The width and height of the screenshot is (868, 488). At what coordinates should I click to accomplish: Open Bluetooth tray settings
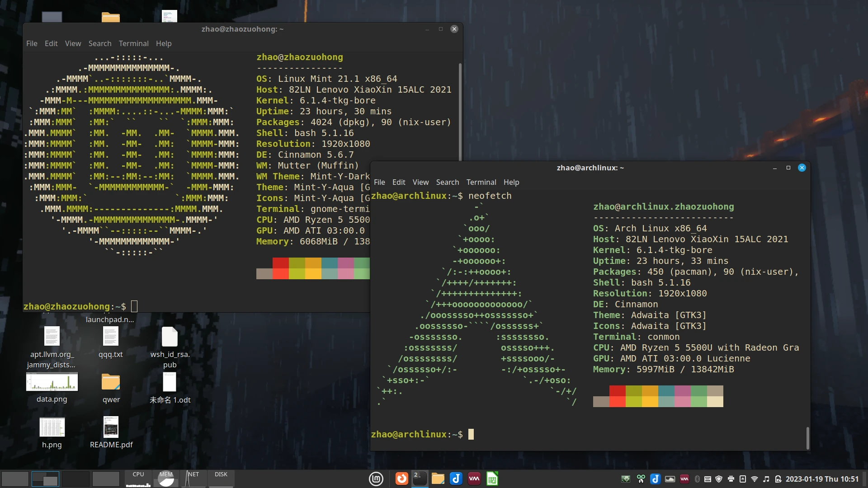click(697, 479)
